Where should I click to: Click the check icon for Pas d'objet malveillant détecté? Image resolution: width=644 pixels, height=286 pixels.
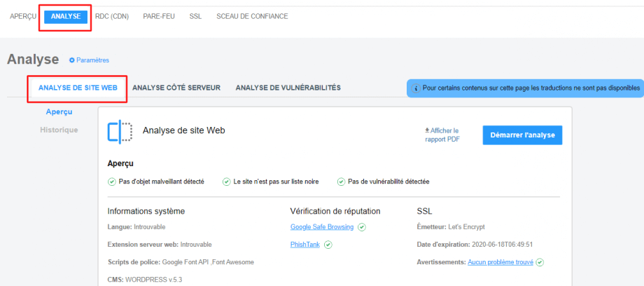coord(111,182)
